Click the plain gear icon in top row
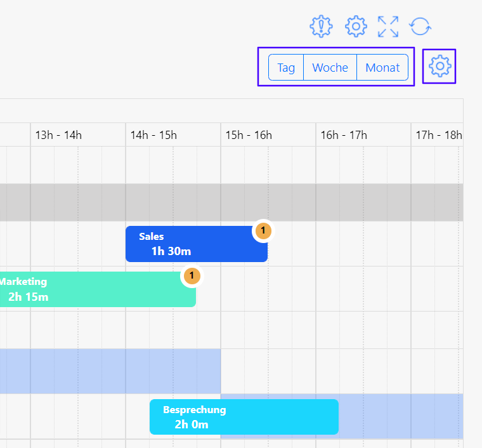 click(356, 26)
